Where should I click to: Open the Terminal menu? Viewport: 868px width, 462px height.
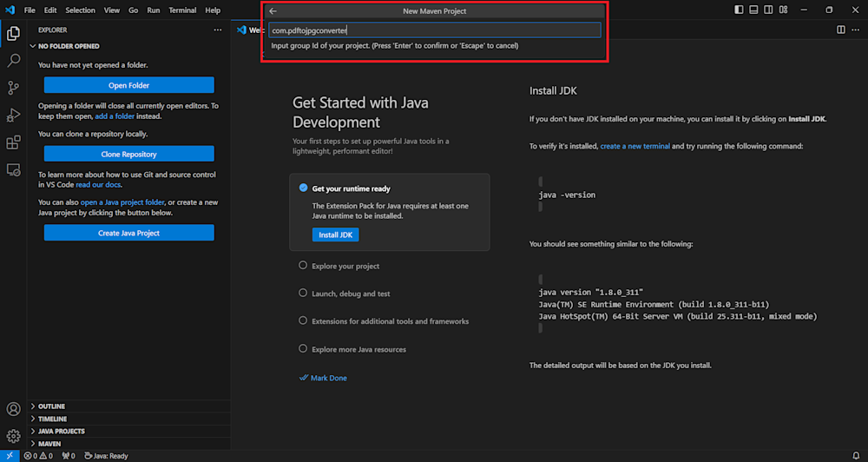coord(182,10)
